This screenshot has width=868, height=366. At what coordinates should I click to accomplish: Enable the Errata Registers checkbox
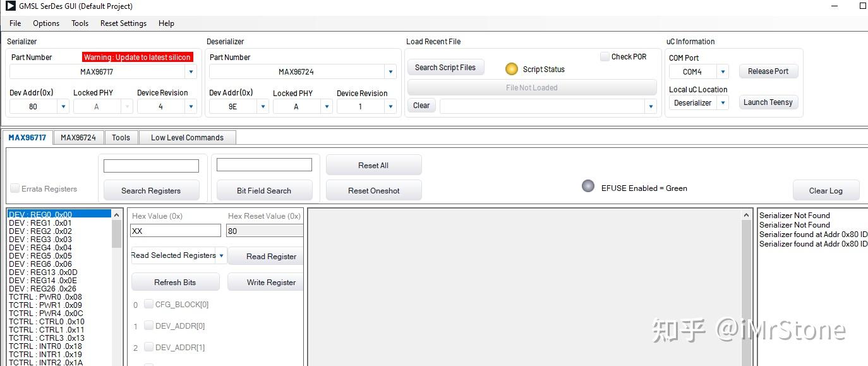point(14,188)
